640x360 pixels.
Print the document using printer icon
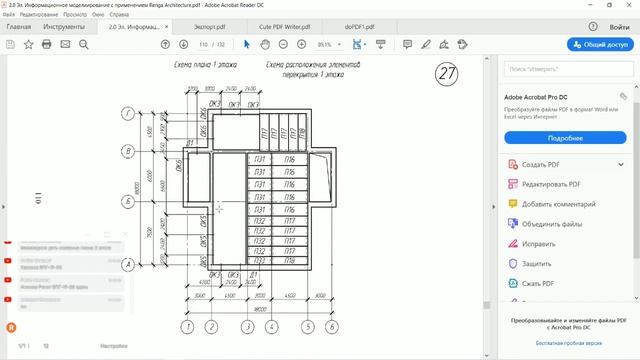click(47, 44)
